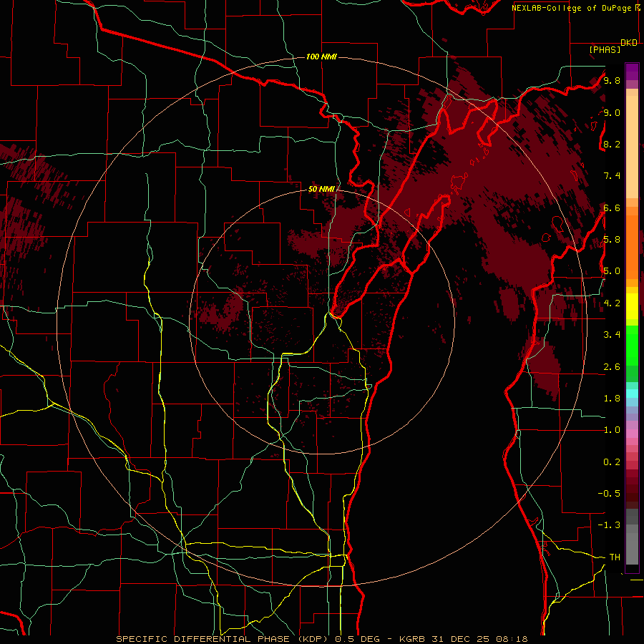The image size is (644, 644).
Task: Click the 0.2 scale value
Action: (612, 462)
